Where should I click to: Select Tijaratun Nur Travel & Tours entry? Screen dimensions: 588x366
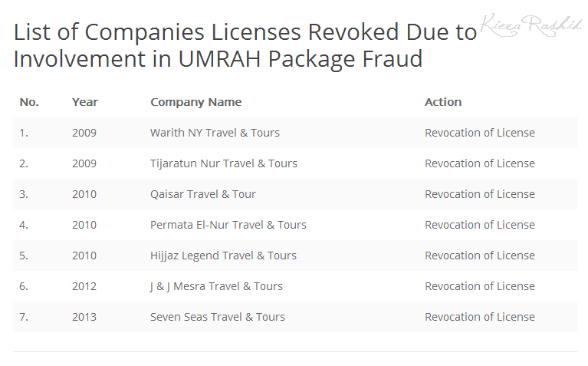[224, 163]
